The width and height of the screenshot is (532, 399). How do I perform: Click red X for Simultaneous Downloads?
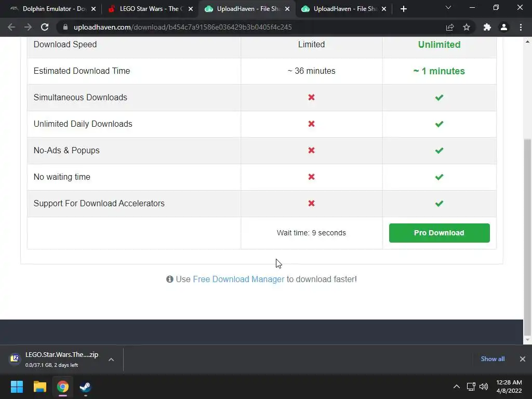[x=311, y=97]
